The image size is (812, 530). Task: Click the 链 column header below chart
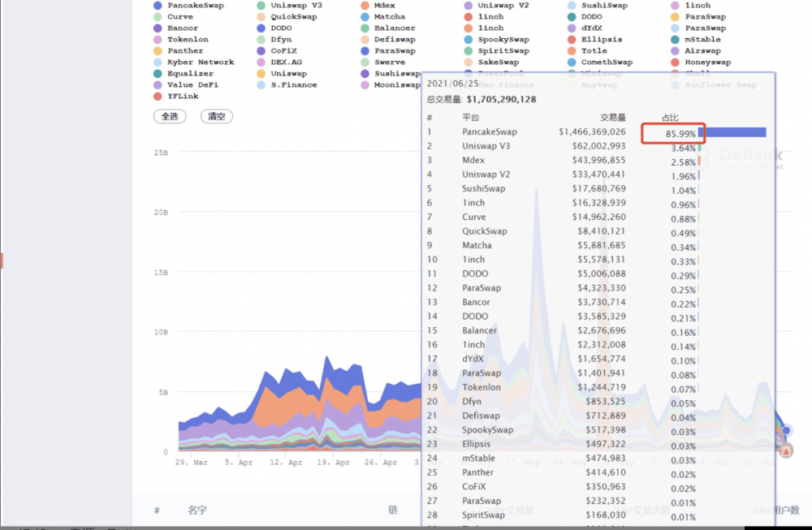point(393,510)
